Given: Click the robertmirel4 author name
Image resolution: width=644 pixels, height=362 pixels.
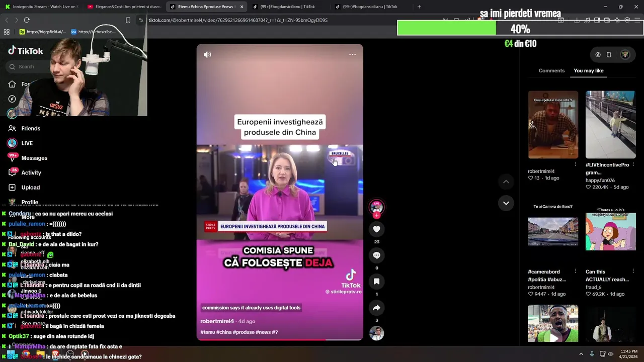Looking at the screenshot, I should [x=217, y=321].
